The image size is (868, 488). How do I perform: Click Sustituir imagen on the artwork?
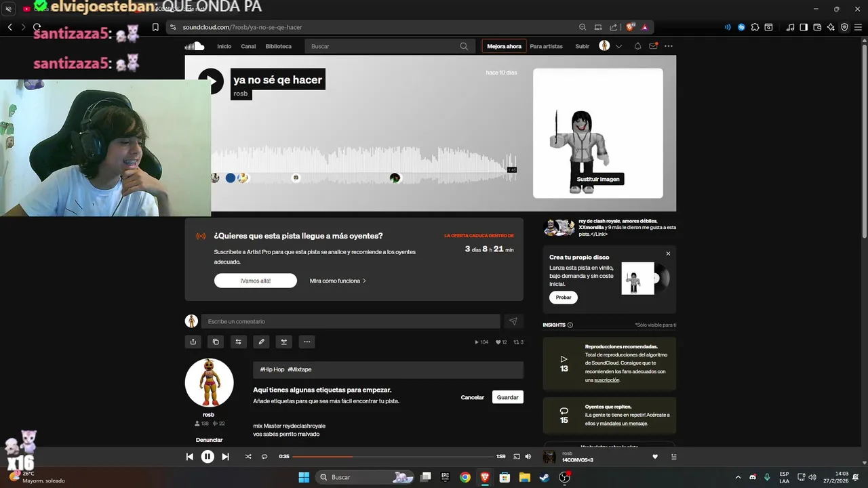coord(598,179)
